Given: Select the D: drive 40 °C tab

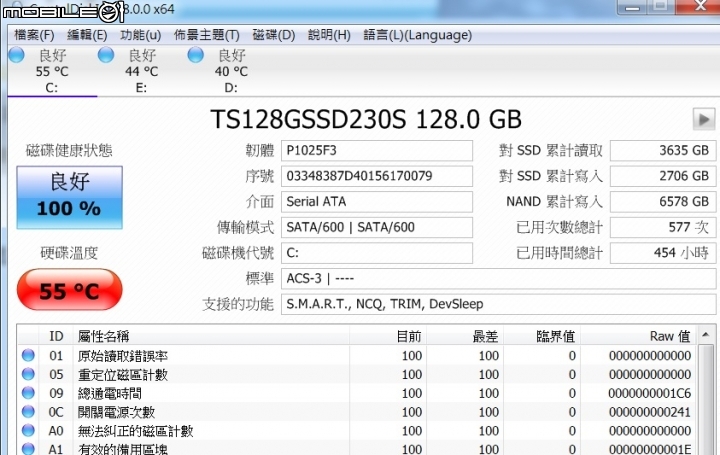Looking at the screenshot, I should [231, 71].
